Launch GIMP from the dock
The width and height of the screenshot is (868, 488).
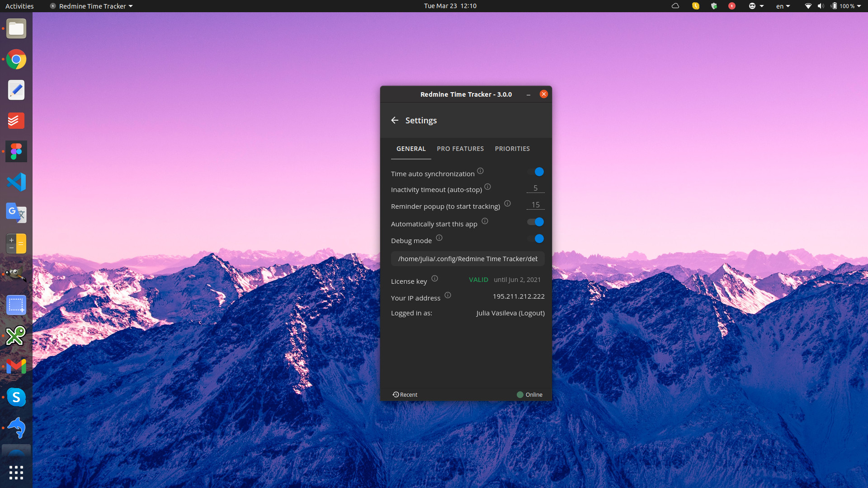point(16,275)
